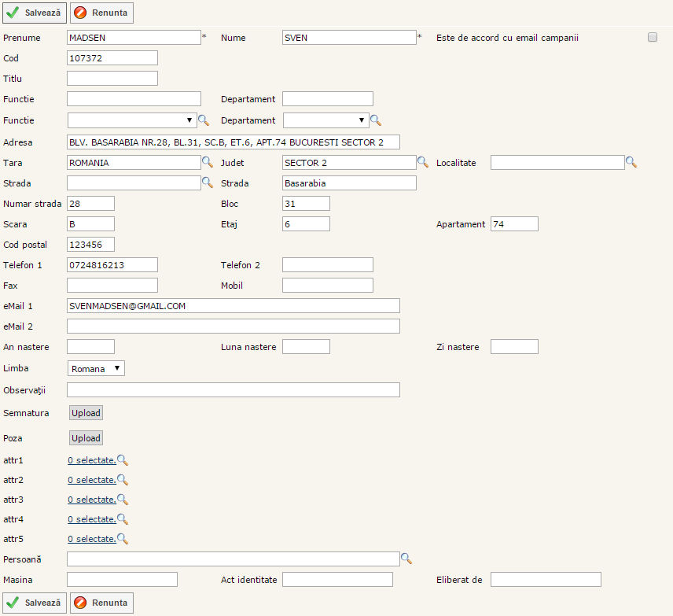Open the attr5 '0 selectate' link
673x616 pixels.
pos(91,539)
